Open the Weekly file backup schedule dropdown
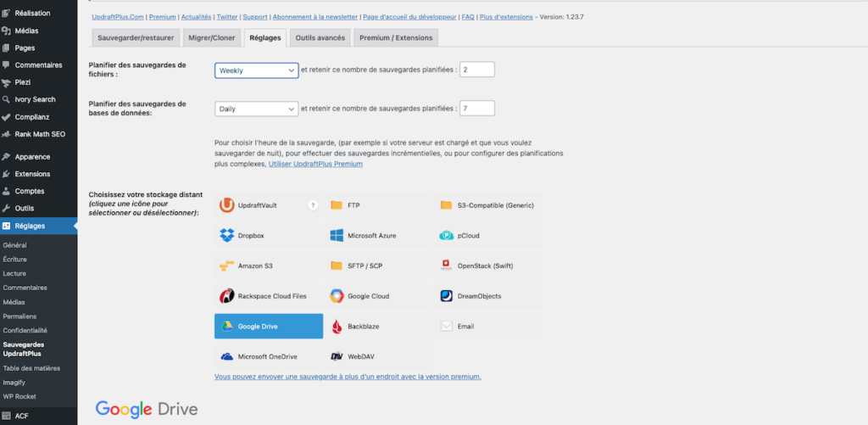 click(256, 70)
